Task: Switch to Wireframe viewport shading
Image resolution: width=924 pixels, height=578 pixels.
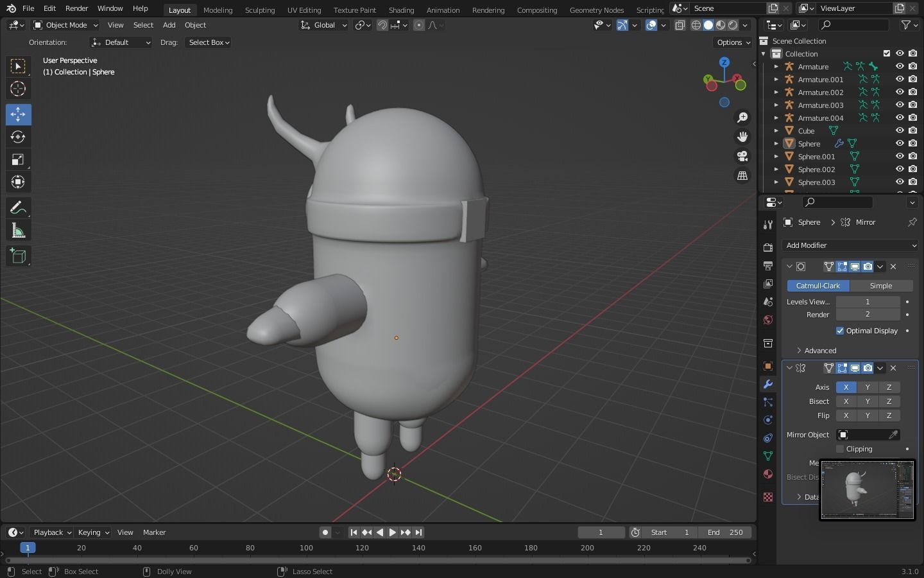Action: (696, 25)
